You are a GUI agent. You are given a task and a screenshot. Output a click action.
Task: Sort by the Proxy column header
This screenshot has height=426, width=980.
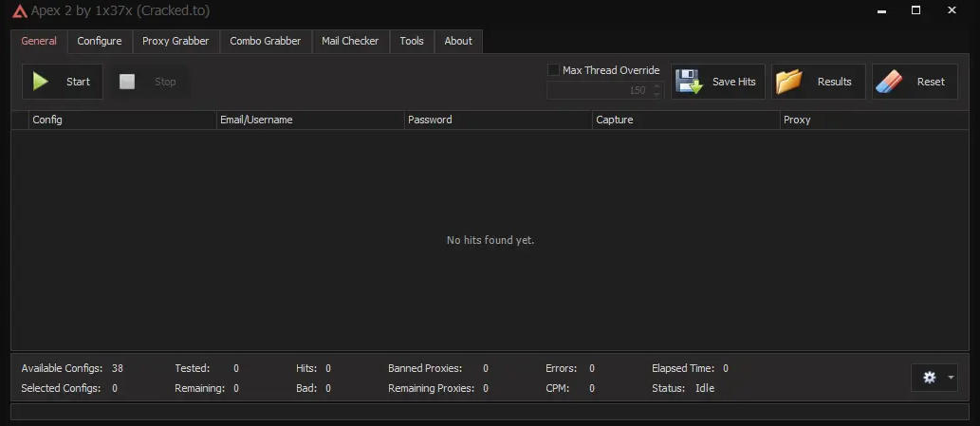(875, 120)
